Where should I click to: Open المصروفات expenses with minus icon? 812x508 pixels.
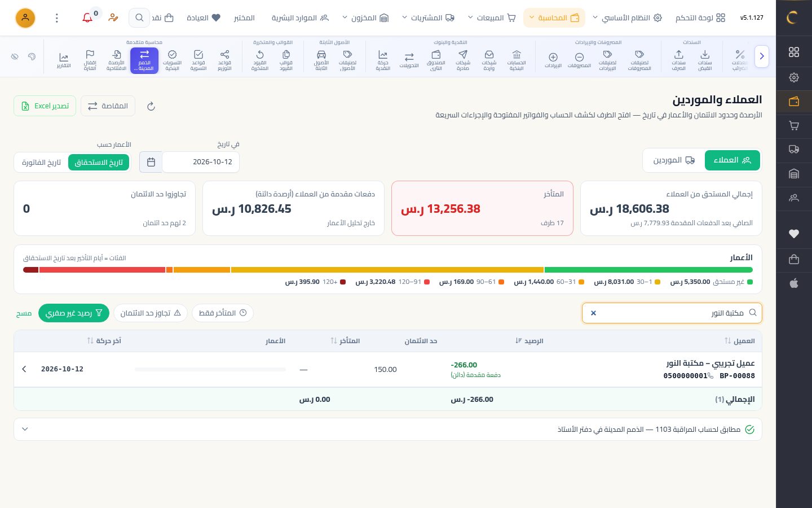(579, 60)
